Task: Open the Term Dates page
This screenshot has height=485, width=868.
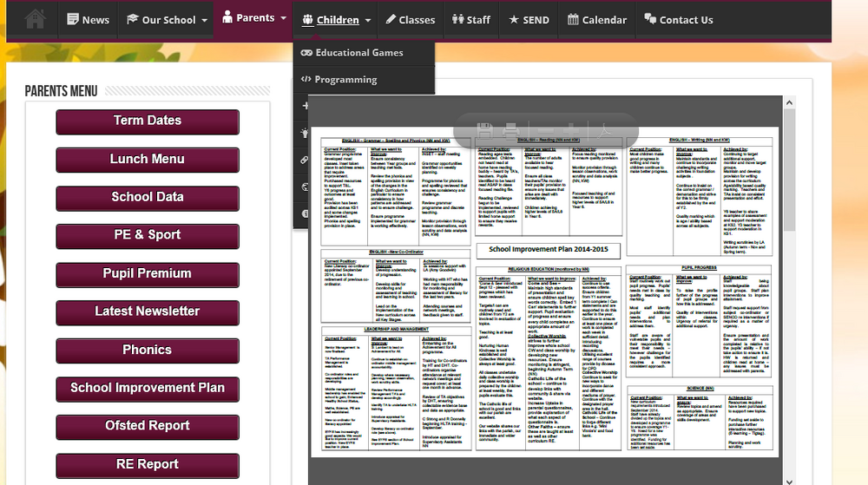Action: coord(148,121)
